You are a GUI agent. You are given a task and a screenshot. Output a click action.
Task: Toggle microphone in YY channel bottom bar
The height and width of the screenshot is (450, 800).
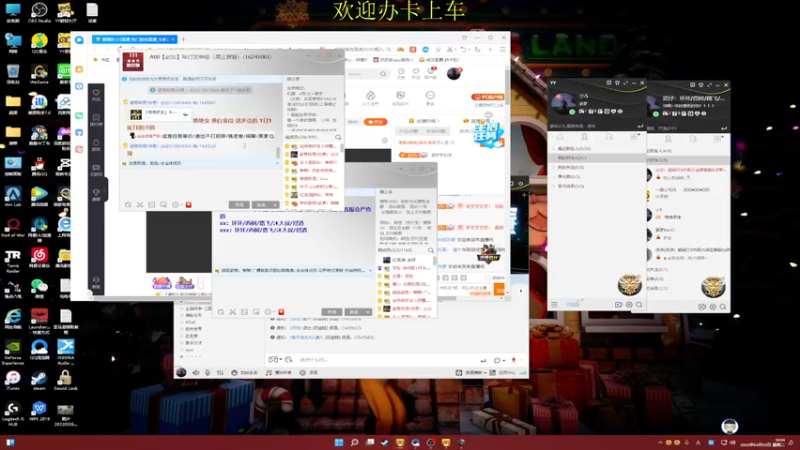pos(207,372)
